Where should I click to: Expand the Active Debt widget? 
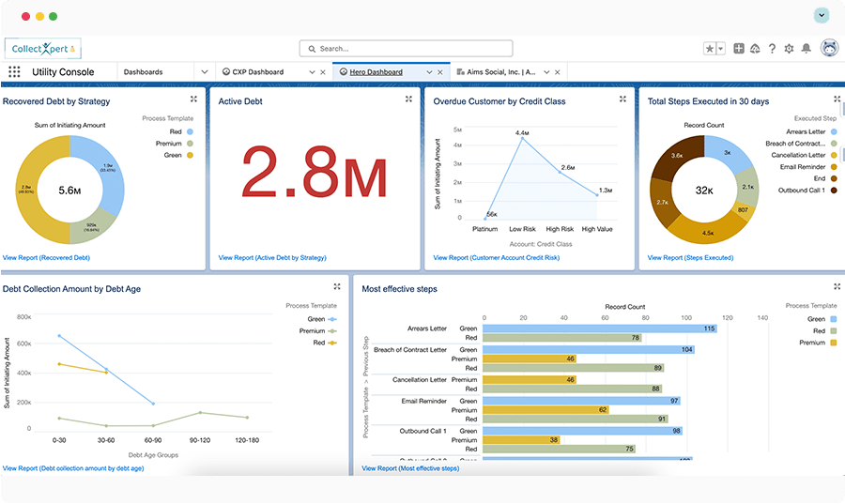(x=408, y=99)
